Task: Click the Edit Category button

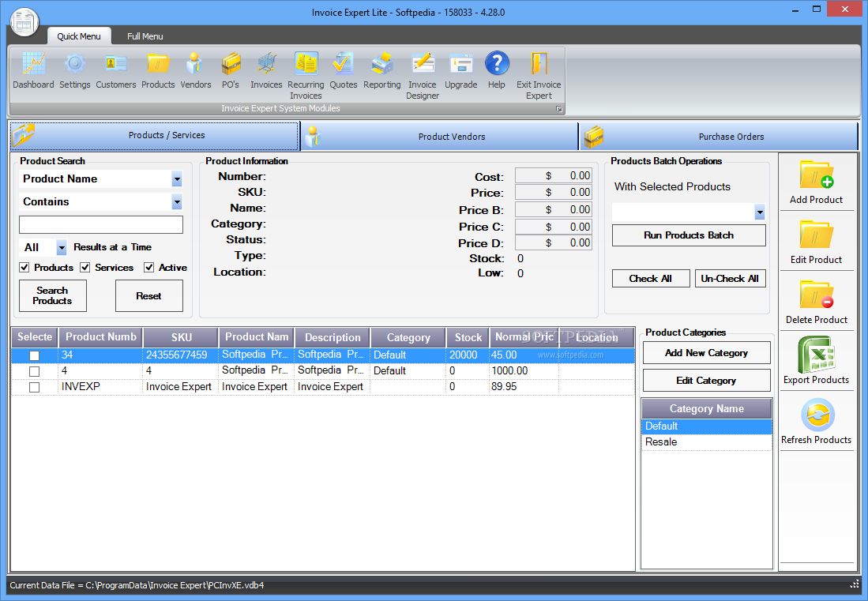Action: point(706,380)
